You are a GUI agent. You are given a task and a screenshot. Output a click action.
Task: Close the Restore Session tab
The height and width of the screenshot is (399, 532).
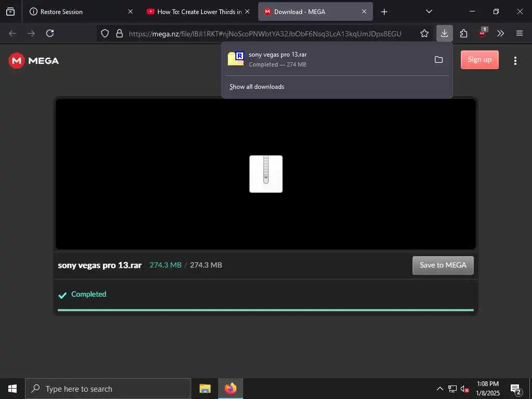pyautogui.click(x=130, y=11)
